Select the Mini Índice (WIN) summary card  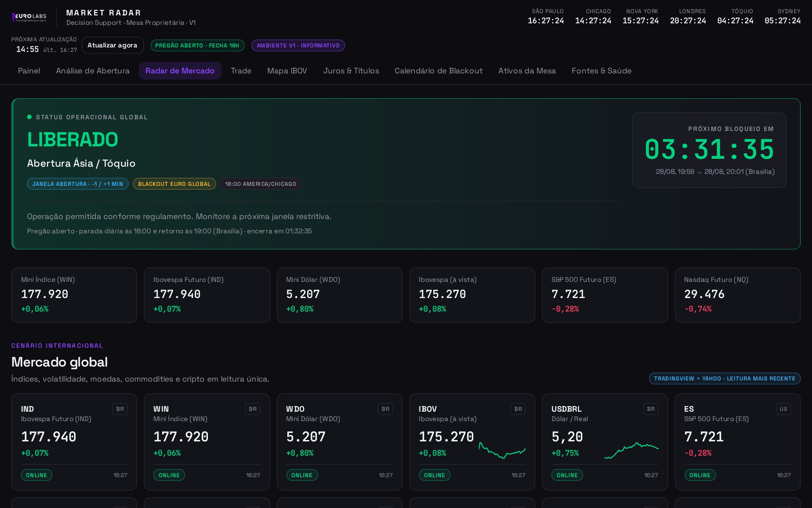click(74, 295)
